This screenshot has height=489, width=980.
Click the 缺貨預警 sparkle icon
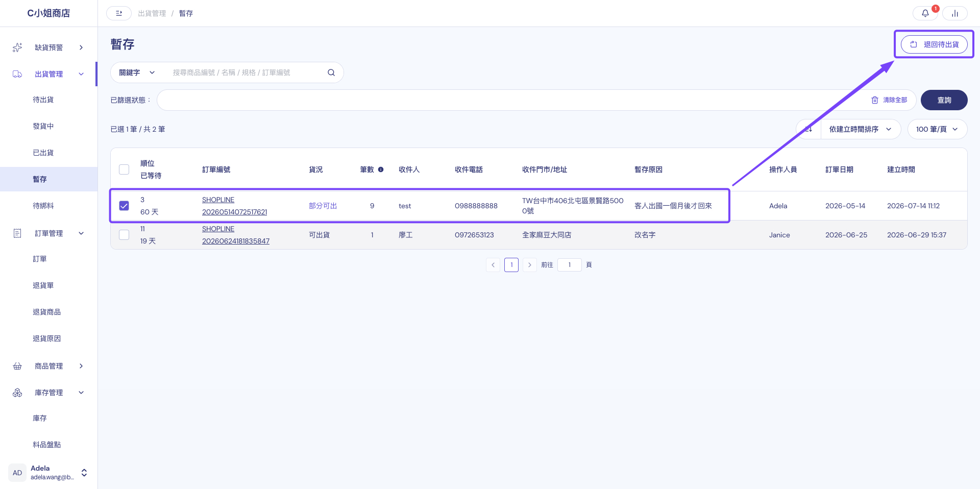click(17, 47)
